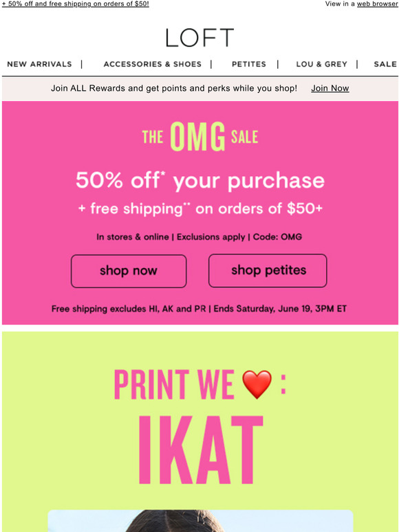Click the LOFT logo
This screenshot has height=532, width=399.
[199, 37]
